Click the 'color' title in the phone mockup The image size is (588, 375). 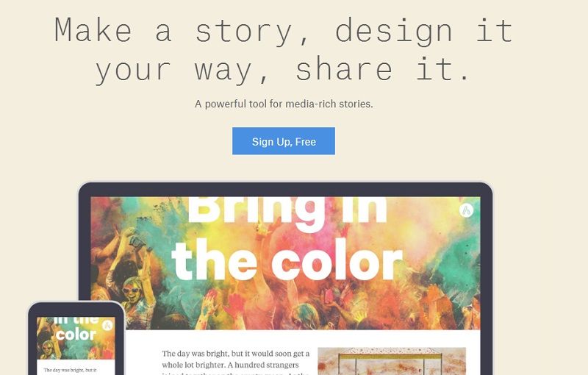76,335
